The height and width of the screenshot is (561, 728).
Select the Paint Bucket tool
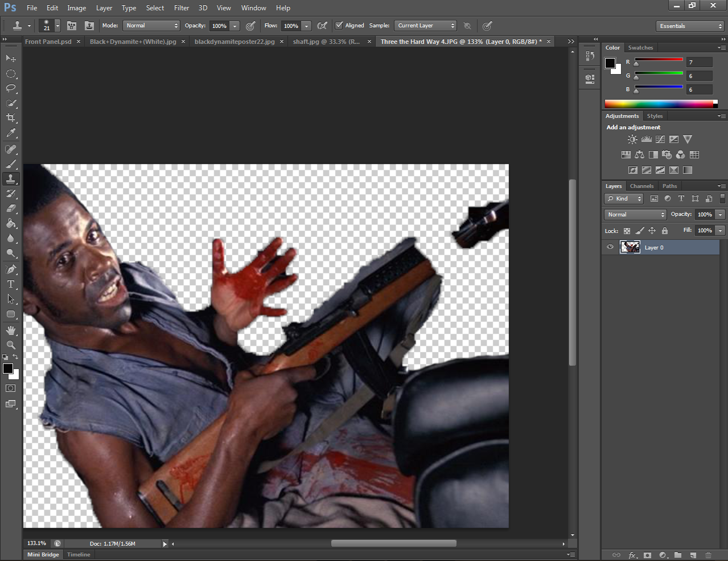tap(11, 223)
